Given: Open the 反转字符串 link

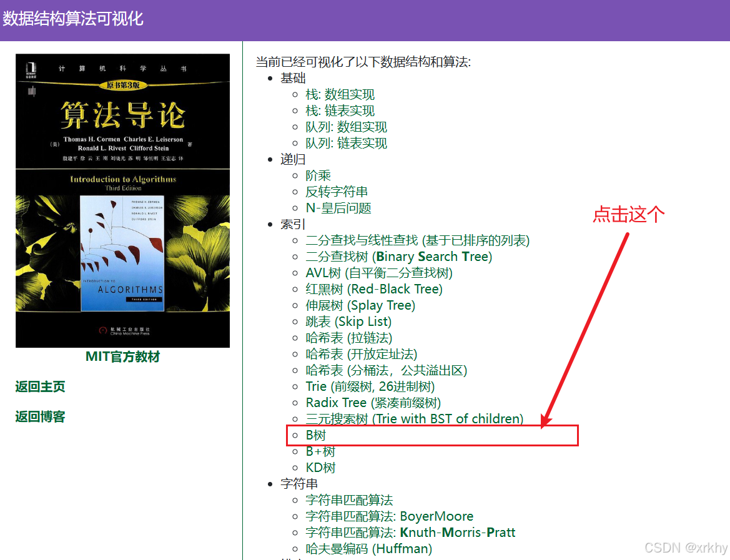Looking at the screenshot, I should (x=337, y=192).
